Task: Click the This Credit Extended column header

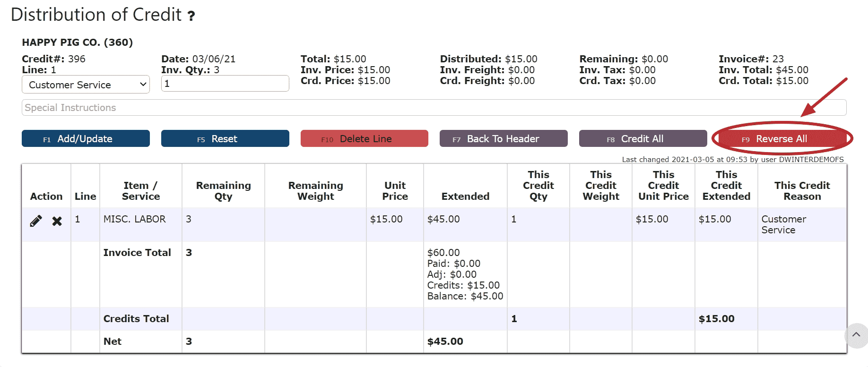Action: [x=726, y=186]
